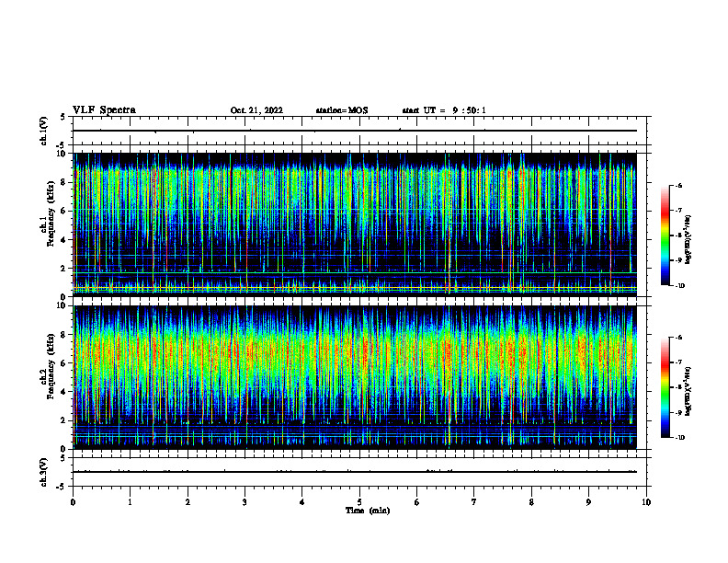
Task: Click time axis tick label "10"
Action: 646,502
